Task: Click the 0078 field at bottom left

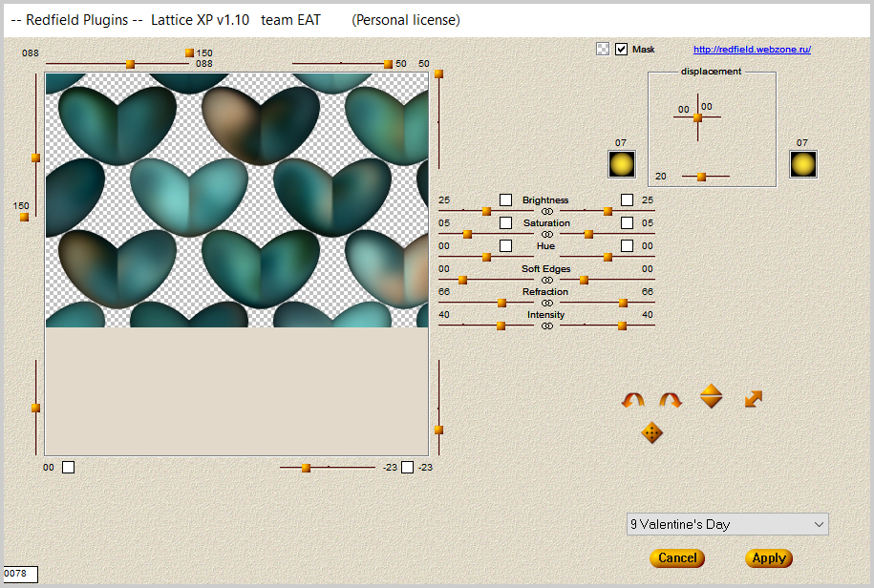Action: click(20, 574)
